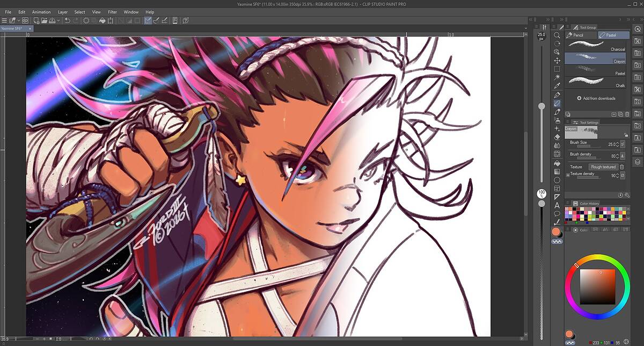Screen dimensions: 644x346
Task: Click the Redo arrow in command bar
Action: (x=76, y=20)
